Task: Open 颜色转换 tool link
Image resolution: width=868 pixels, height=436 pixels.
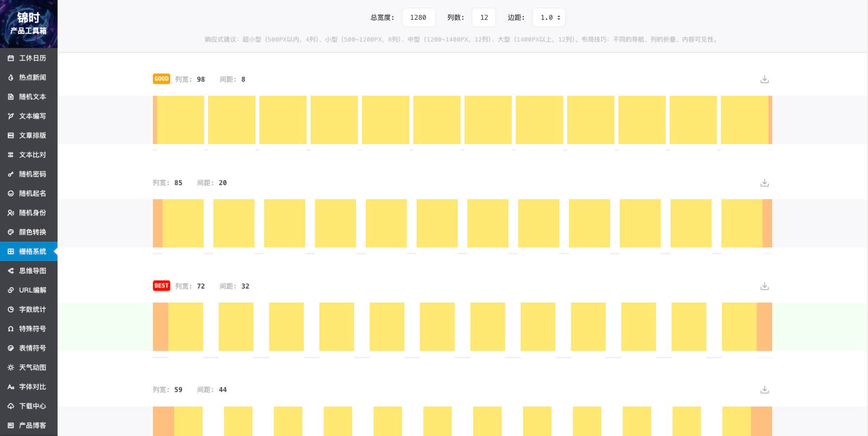Action: coord(29,232)
